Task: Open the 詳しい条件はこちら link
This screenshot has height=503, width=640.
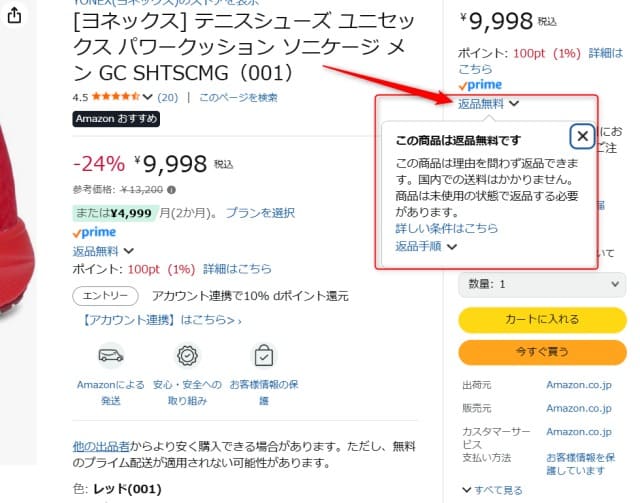Action: point(446,229)
